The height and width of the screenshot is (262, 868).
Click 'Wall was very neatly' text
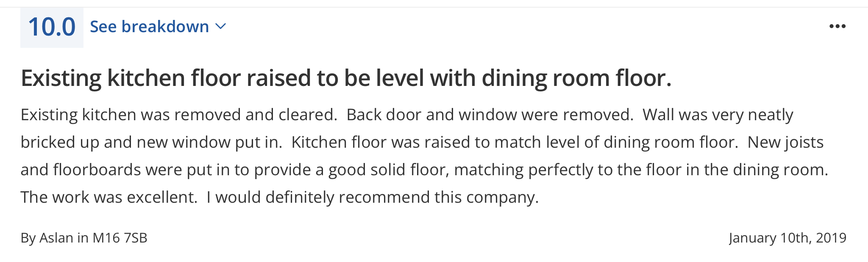[718, 115]
